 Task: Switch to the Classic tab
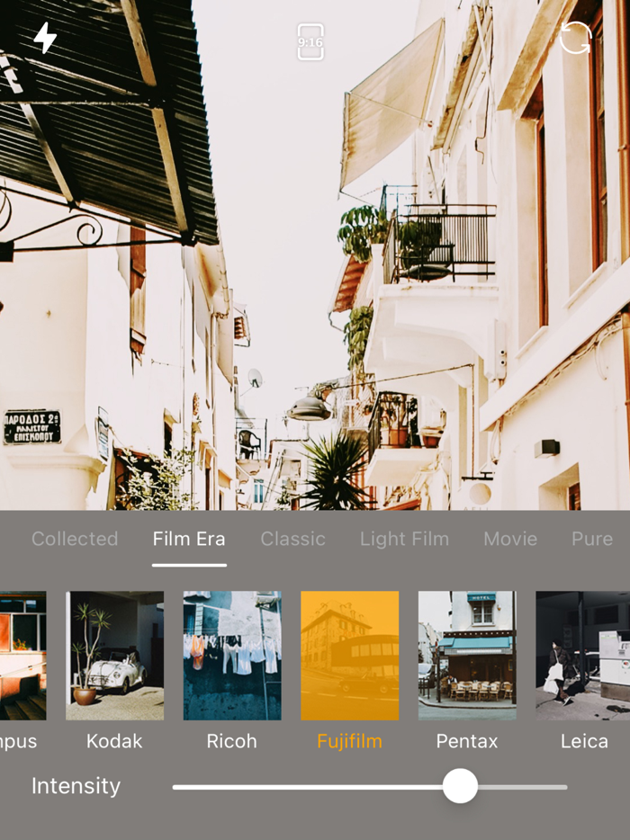292,539
